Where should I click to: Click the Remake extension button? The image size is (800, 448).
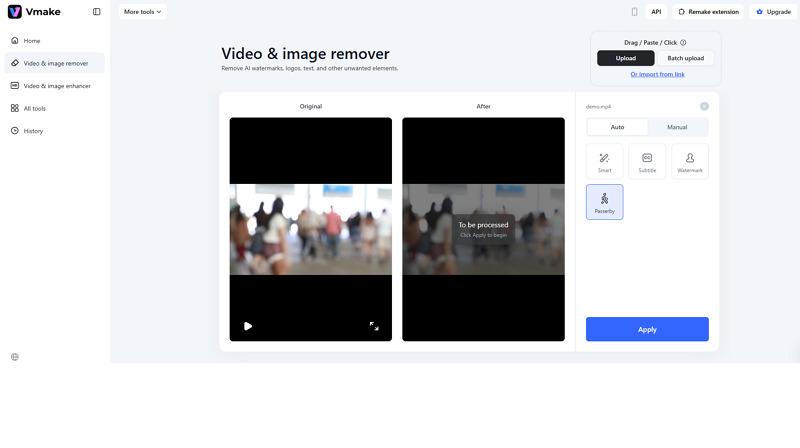tap(708, 12)
